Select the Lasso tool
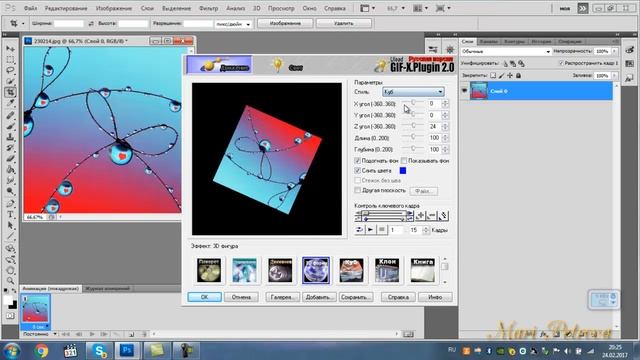 (x=10, y=70)
